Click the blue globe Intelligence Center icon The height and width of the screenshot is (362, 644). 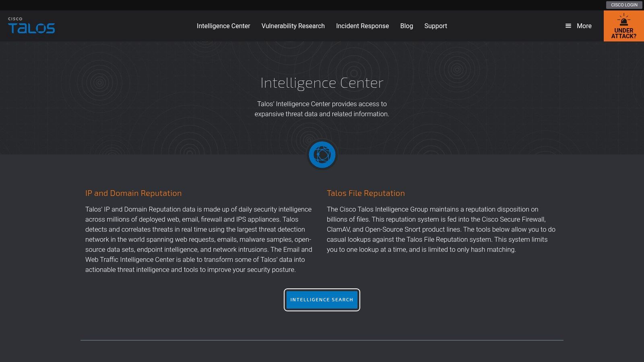[x=322, y=154]
